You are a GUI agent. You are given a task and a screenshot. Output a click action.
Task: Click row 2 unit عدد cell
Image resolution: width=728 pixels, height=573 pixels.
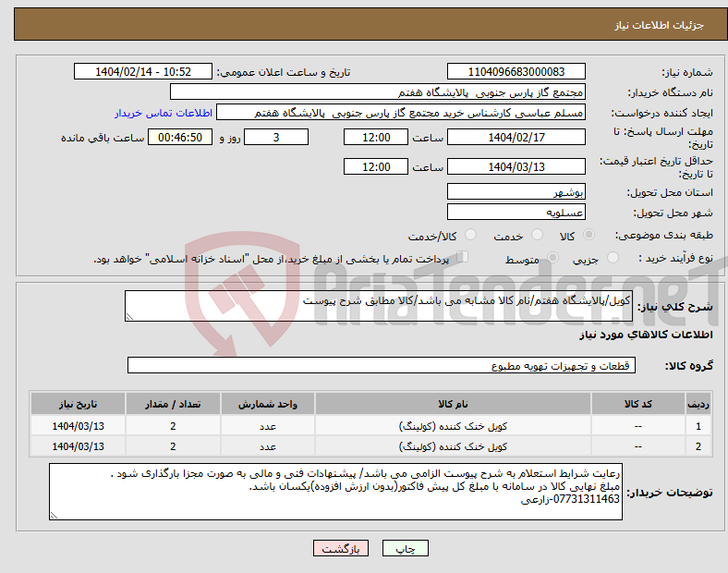click(x=268, y=446)
